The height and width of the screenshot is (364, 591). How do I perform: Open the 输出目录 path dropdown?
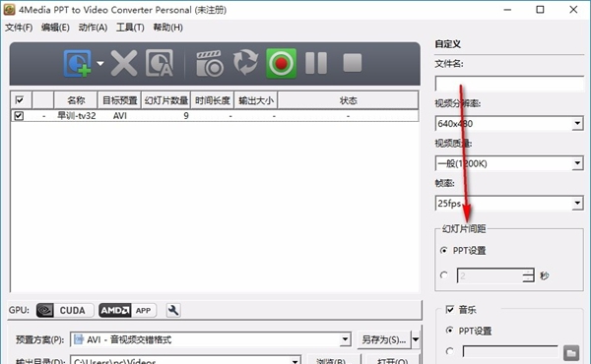click(x=295, y=361)
